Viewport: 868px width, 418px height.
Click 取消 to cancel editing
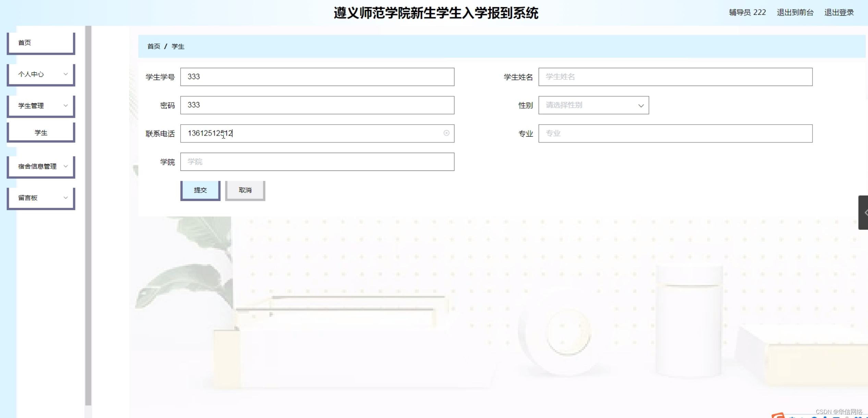tap(245, 190)
